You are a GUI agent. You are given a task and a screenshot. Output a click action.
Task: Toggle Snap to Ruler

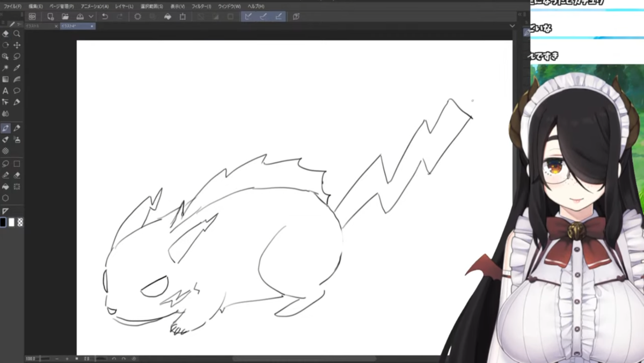tap(248, 17)
